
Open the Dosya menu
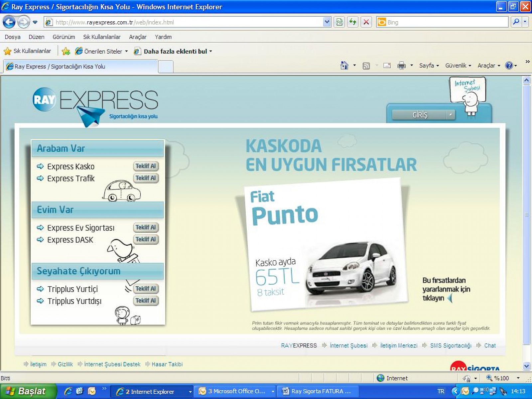click(x=13, y=37)
